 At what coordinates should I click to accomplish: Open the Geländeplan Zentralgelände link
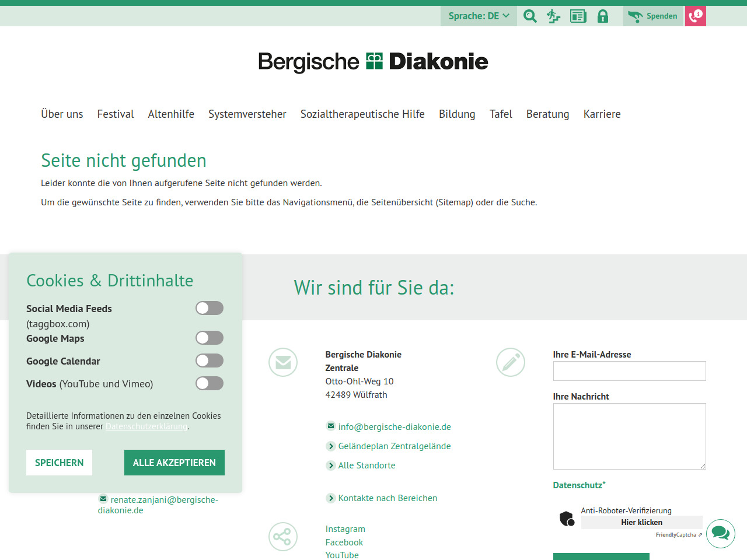394,446
